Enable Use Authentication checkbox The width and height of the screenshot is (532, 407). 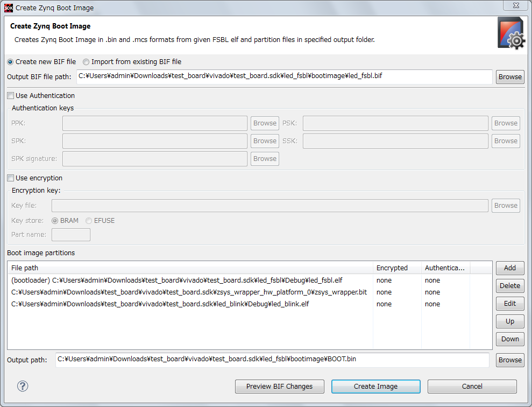pos(10,96)
